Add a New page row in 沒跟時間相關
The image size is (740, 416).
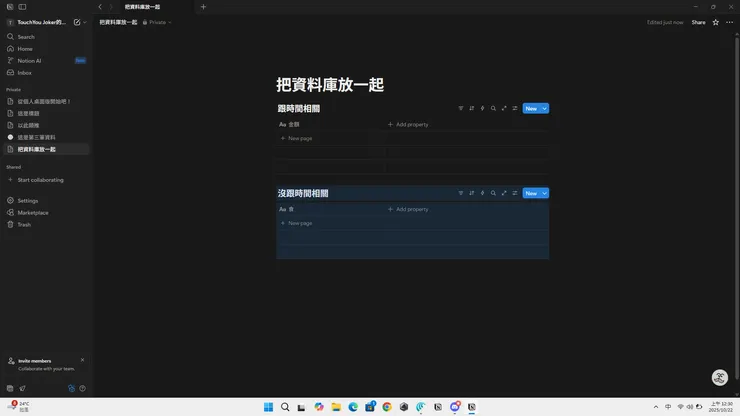click(x=296, y=223)
